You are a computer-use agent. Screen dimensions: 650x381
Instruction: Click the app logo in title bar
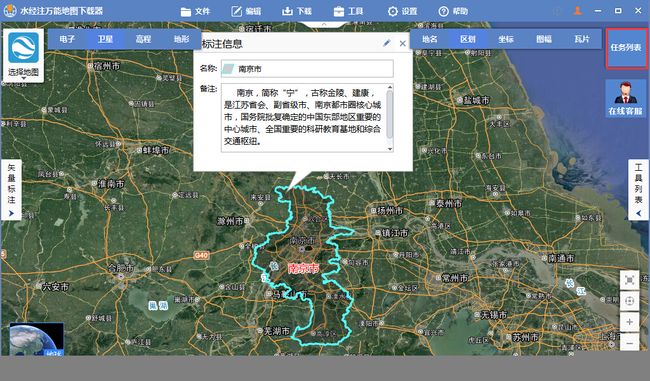(9, 11)
